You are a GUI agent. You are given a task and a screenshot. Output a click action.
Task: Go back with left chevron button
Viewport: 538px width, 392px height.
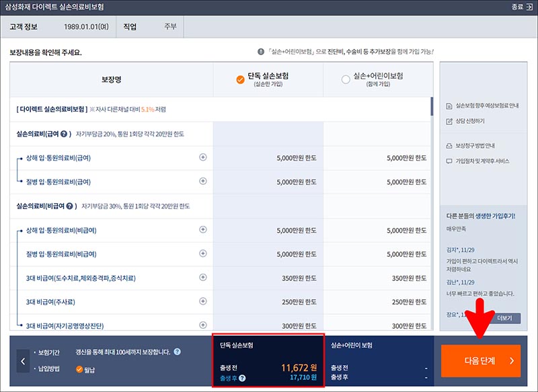tap(23, 361)
